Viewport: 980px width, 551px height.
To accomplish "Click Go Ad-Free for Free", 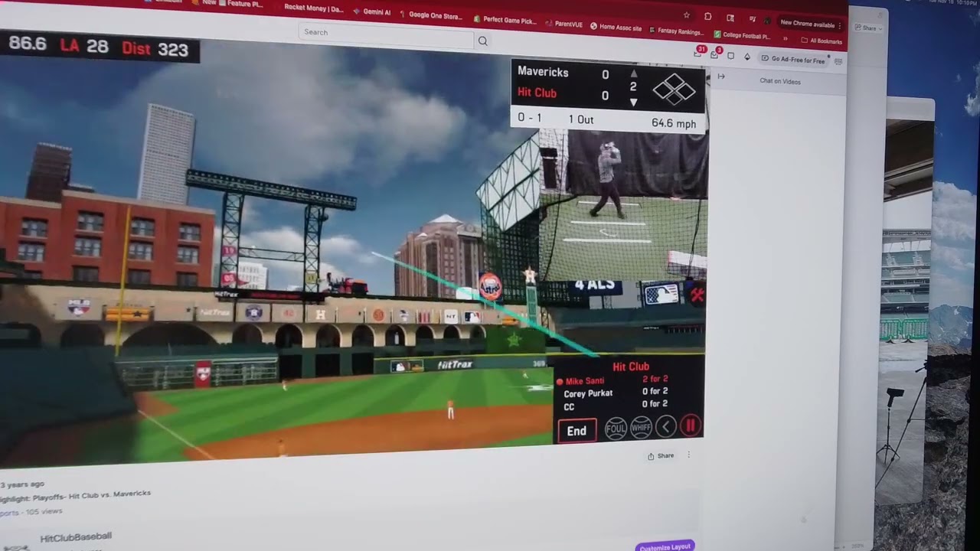I will tap(793, 59).
